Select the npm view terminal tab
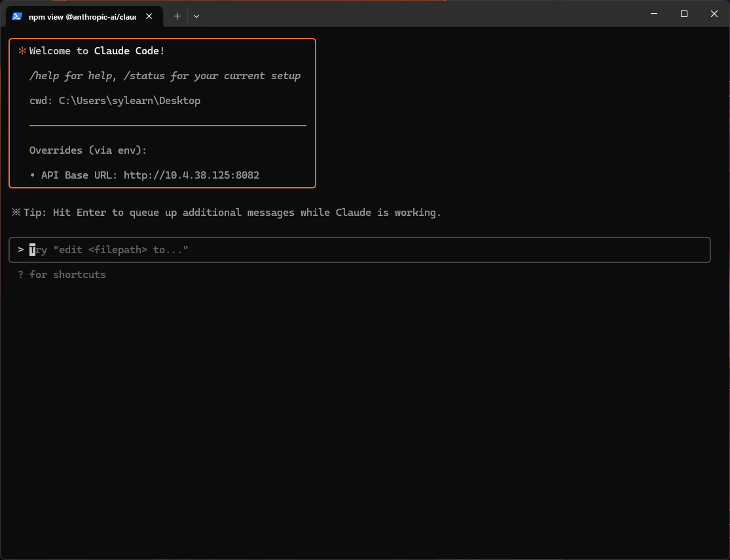 [x=84, y=16]
